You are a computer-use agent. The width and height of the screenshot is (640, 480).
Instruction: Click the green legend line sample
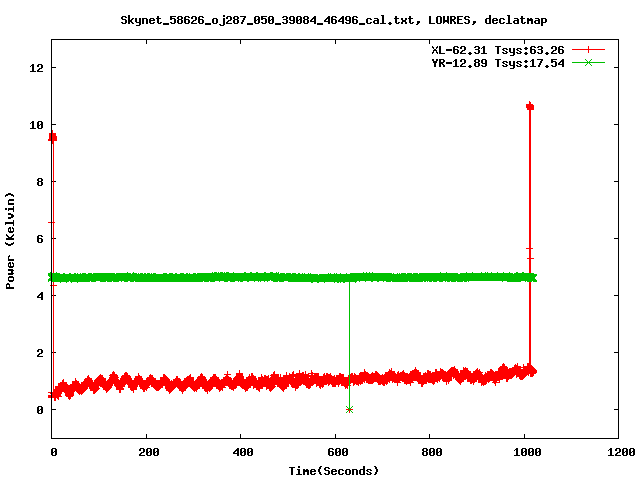tap(588, 62)
